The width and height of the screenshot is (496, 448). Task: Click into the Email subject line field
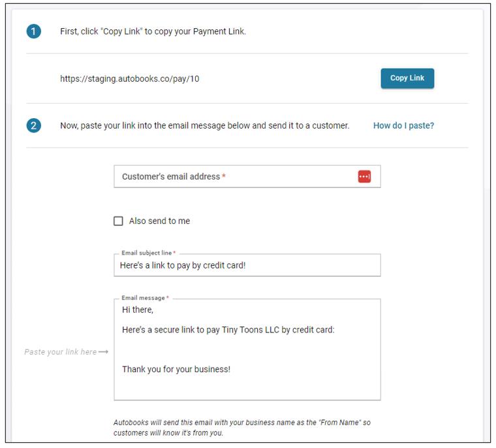tap(247, 266)
